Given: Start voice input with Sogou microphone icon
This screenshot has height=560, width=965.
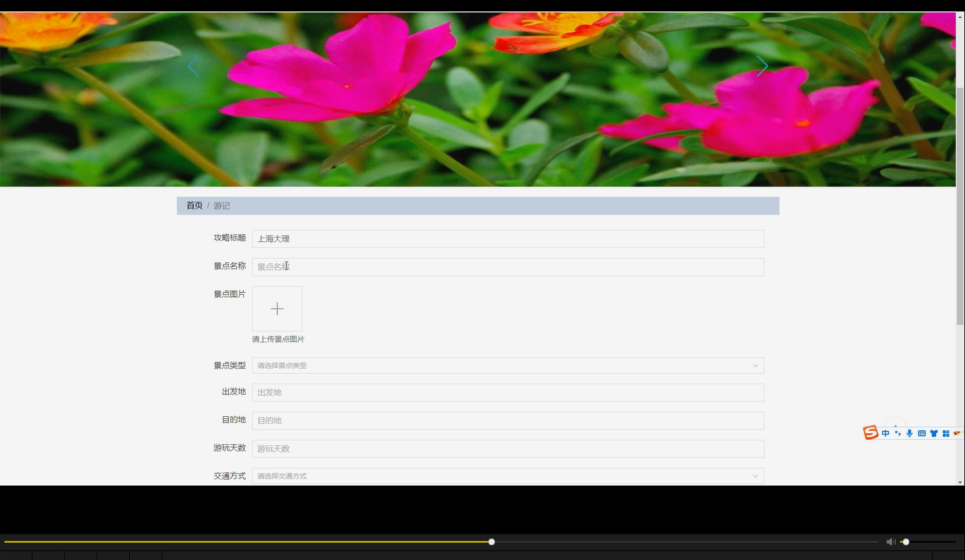Looking at the screenshot, I should click(910, 433).
